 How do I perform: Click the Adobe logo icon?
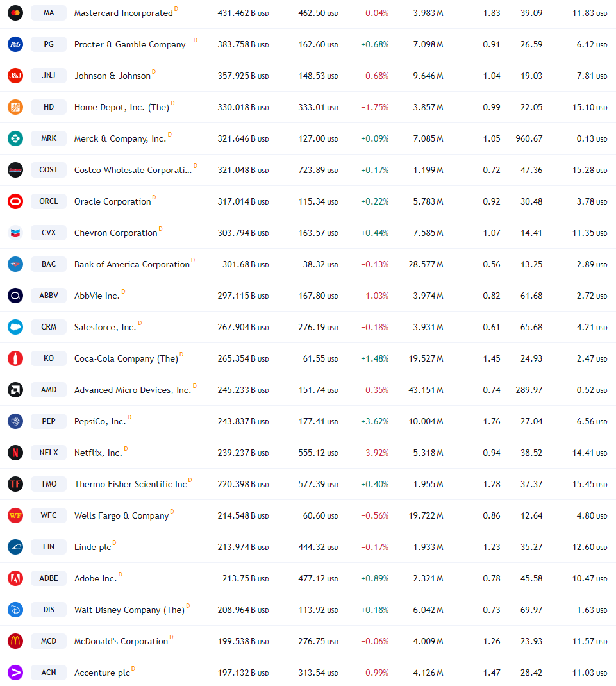[15, 578]
